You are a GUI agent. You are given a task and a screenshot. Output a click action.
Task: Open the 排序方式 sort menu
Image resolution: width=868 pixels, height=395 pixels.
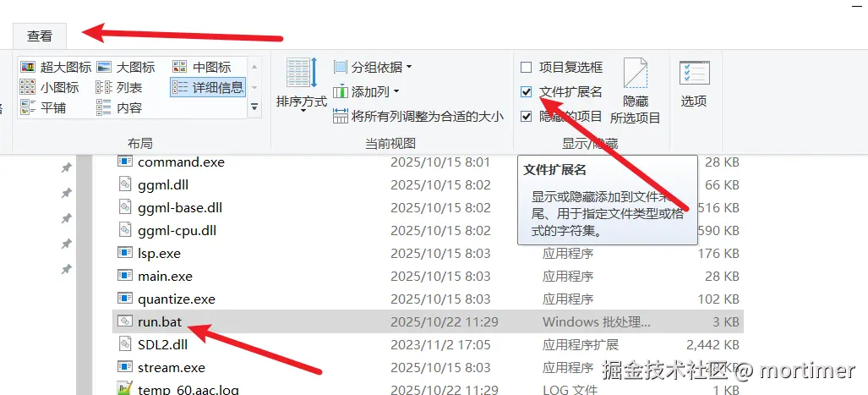(302, 85)
